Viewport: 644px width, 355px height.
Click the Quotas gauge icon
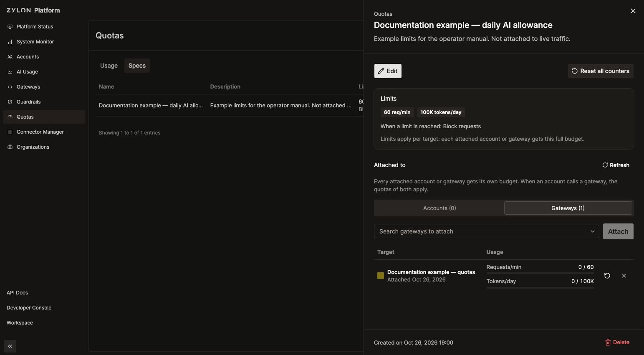pyautogui.click(x=10, y=117)
